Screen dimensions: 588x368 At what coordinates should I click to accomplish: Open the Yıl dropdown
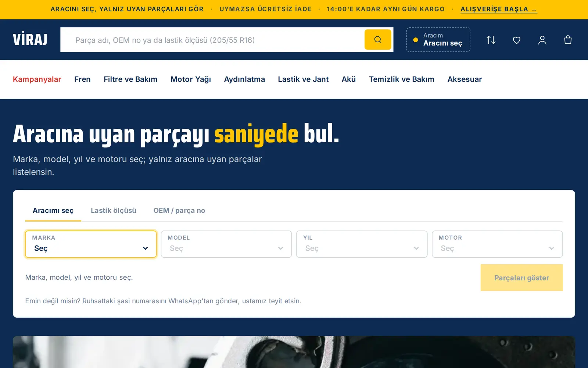[x=362, y=244]
